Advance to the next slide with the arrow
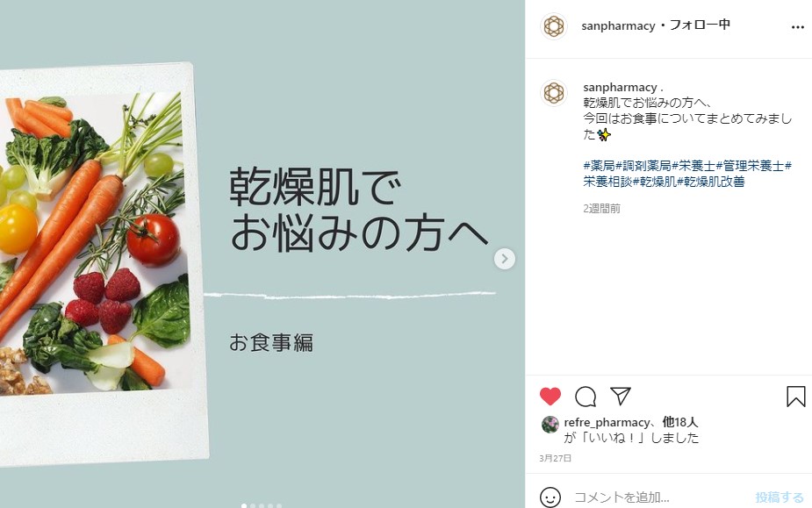The image size is (812, 508). click(505, 259)
